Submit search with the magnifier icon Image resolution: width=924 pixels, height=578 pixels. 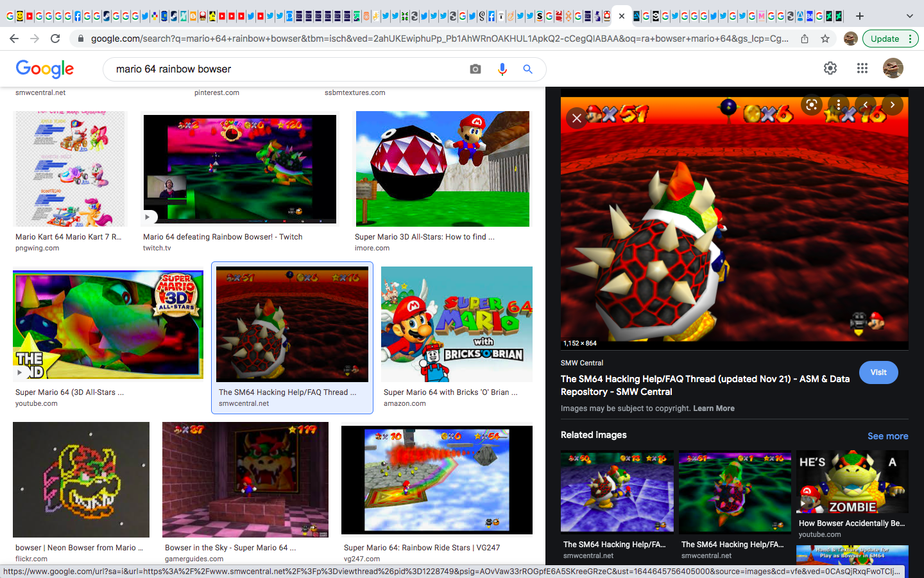pyautogui.click(x=527, y=69)
